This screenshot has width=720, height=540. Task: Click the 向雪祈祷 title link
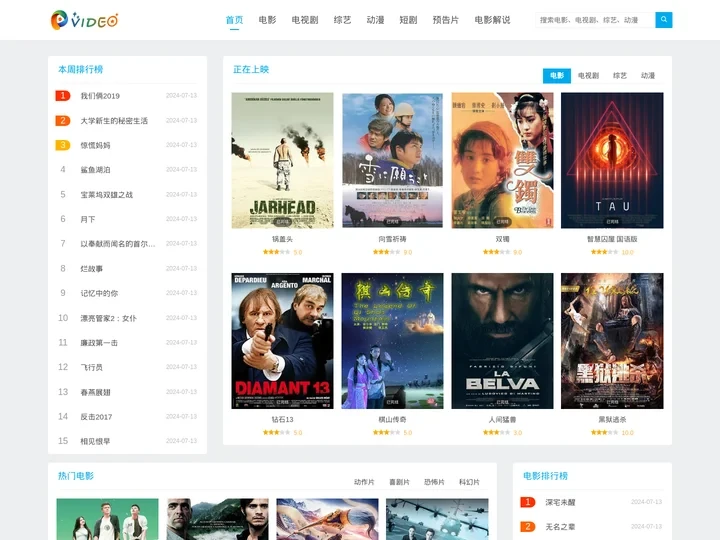[393, 239]
